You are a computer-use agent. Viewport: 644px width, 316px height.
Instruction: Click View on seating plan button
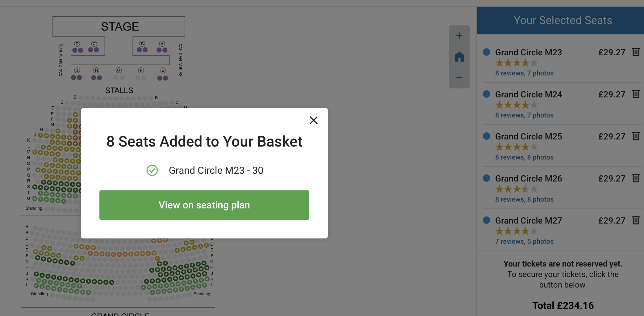click(204, 205)
